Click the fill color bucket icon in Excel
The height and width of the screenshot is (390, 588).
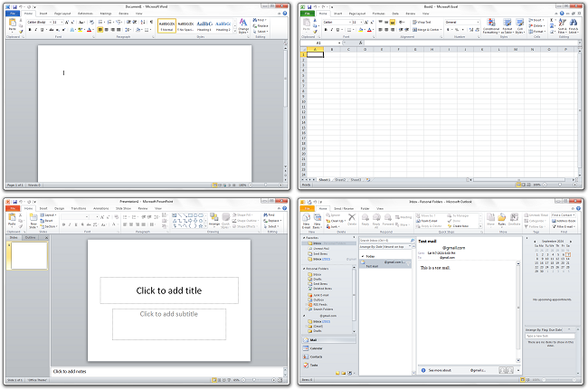tap(360, 30)
